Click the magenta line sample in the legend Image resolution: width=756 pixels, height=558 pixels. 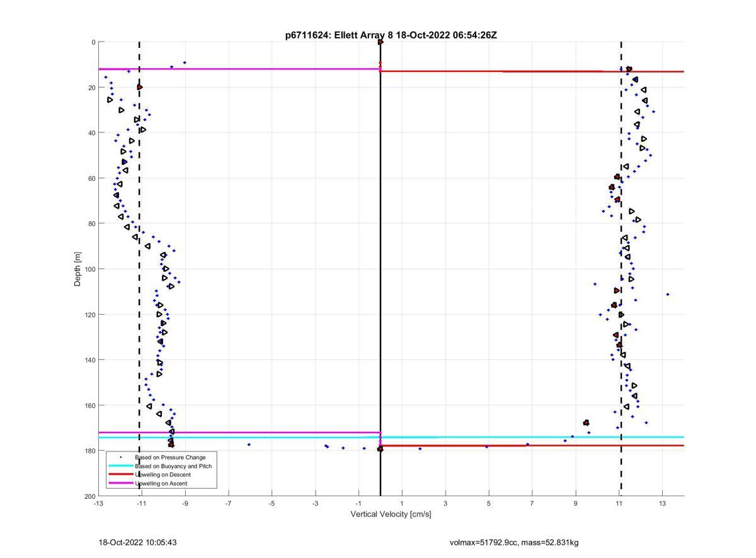120,483
